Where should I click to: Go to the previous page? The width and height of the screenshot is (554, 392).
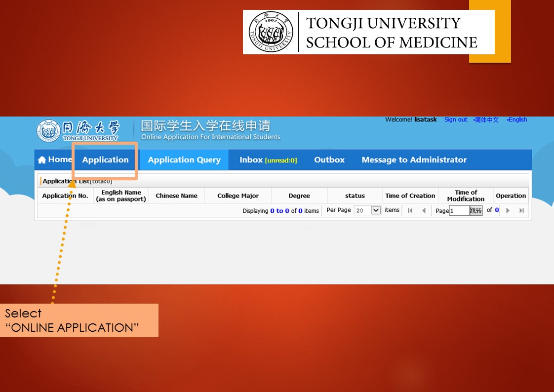pos(424,211)
